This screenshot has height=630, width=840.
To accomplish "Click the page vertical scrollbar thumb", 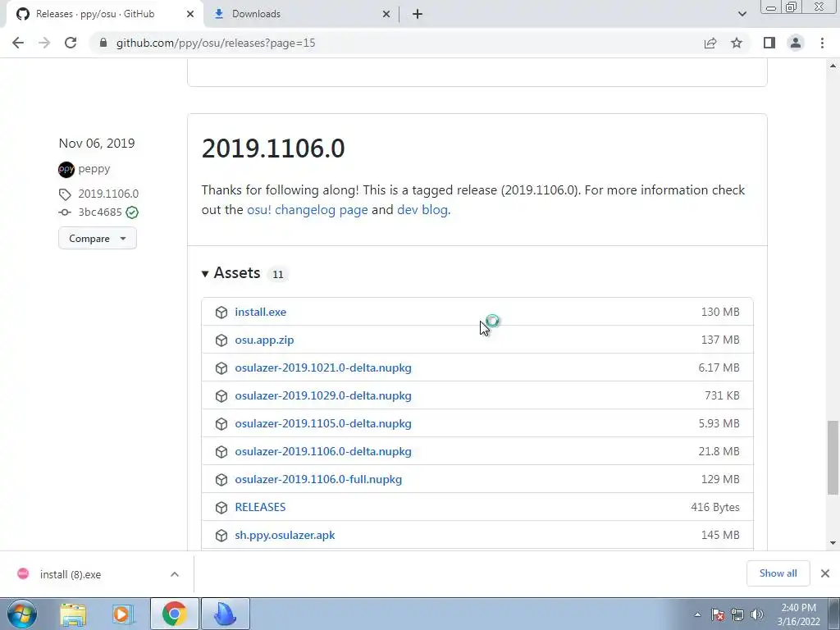I will (x=833, y=457).
